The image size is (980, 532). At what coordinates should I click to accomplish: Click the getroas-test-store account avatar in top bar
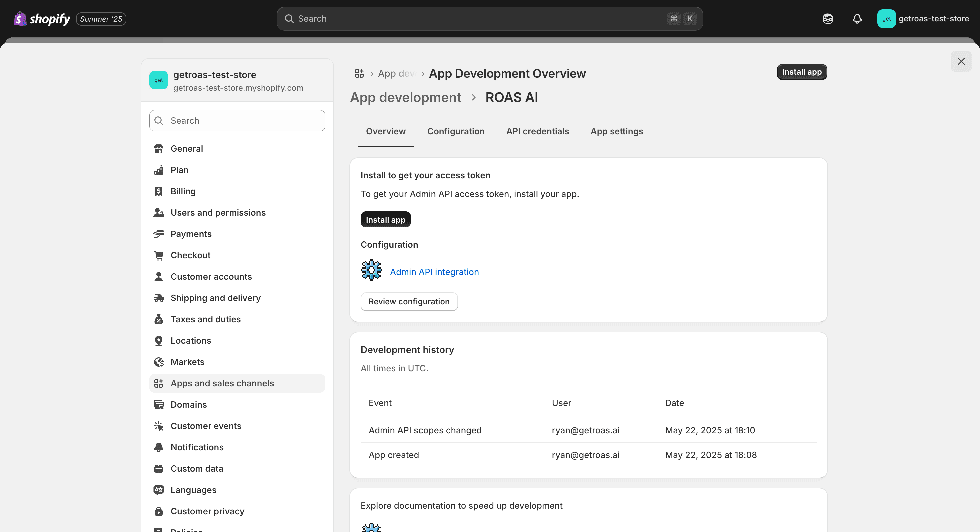[x=886, y=19]
